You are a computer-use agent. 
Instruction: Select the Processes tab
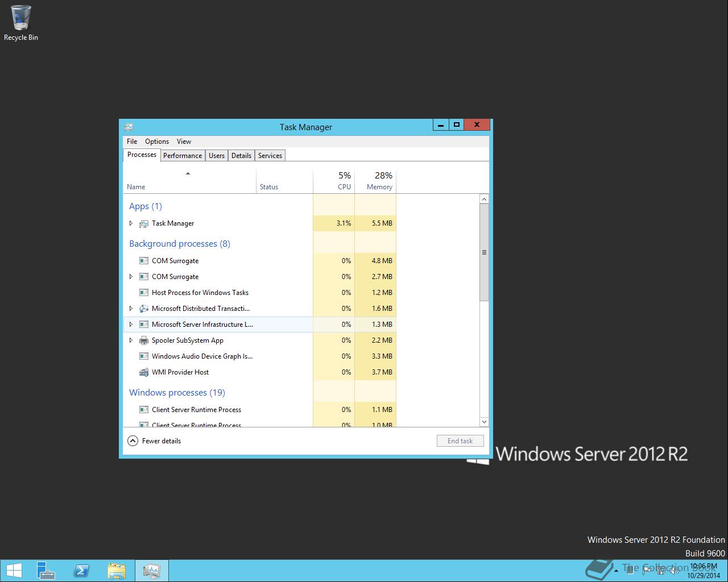[x=142, y=155]
